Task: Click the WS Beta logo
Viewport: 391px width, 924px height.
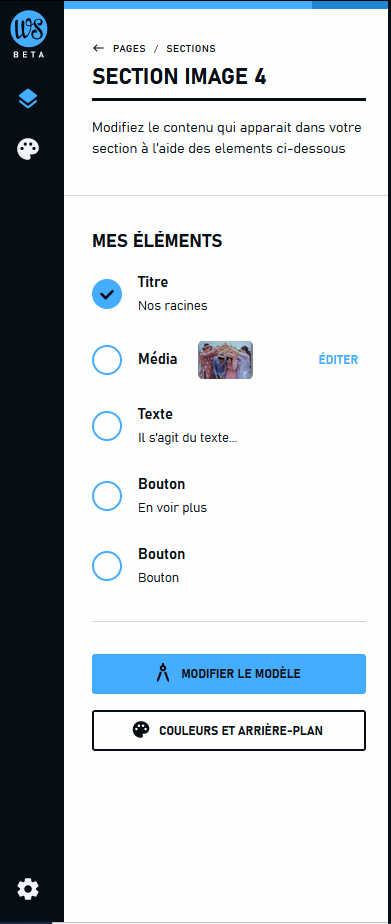Action: 28,35
